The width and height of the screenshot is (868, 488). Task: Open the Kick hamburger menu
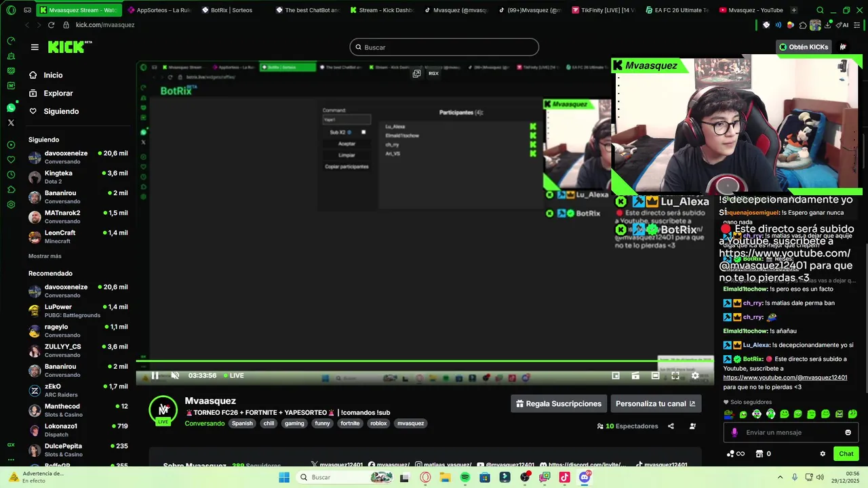(35, 47)
